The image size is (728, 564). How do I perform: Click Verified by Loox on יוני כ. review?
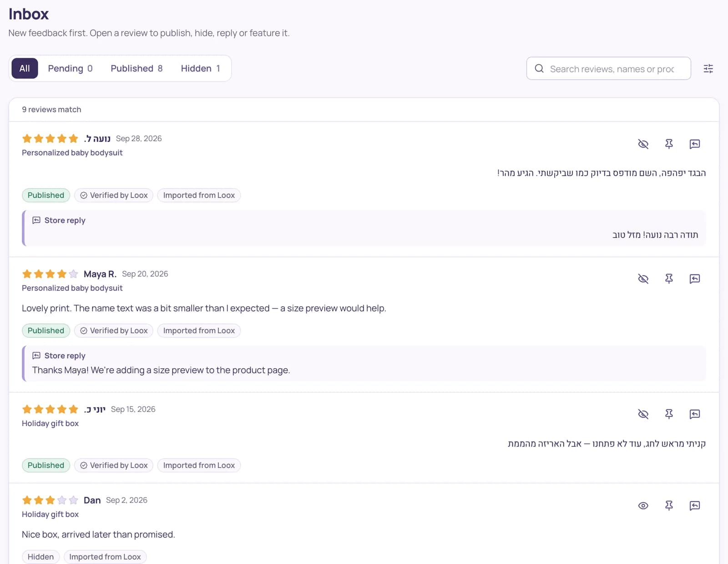[114, 465]
